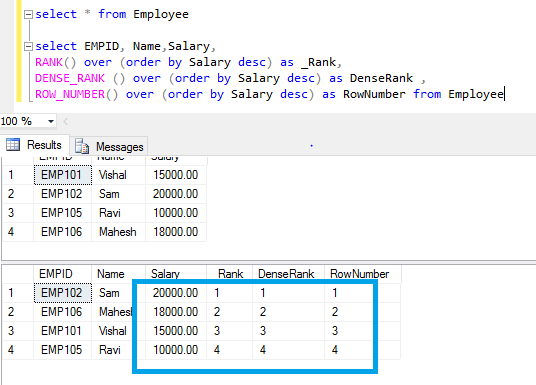This screenshot has width=536, height=385.
Task: Select DenseRank value 2 in Mahesh's row
Action: (x=288, y=312)
